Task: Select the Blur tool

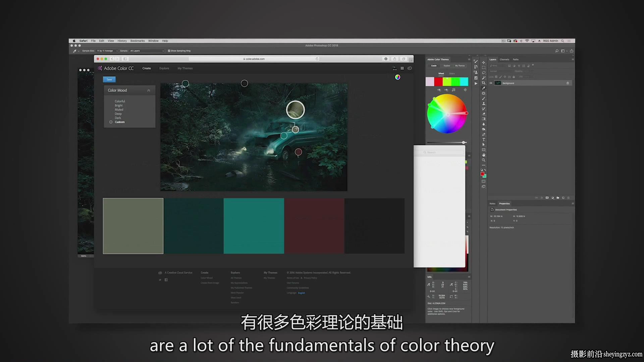Action: point(484,124)
